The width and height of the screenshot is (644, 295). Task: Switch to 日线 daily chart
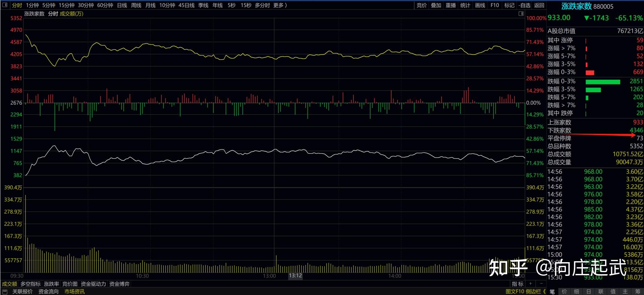click(x=122, y=5)
